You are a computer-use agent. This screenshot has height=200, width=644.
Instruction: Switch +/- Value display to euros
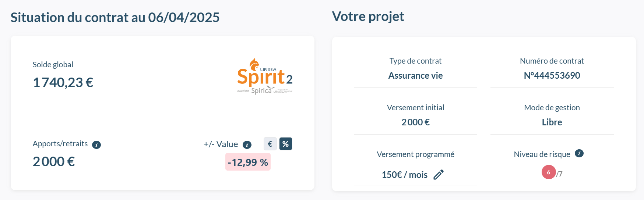tap(270, 144)
